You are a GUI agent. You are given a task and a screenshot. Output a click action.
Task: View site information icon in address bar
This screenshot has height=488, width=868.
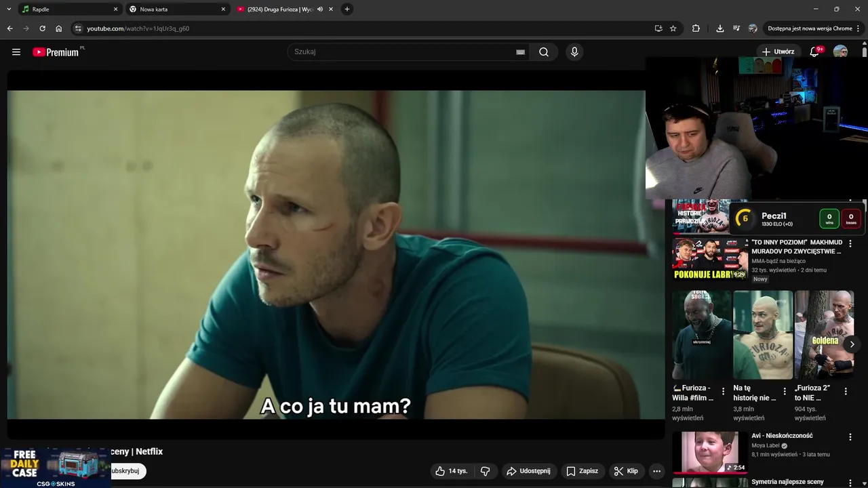tap(78, 28)
